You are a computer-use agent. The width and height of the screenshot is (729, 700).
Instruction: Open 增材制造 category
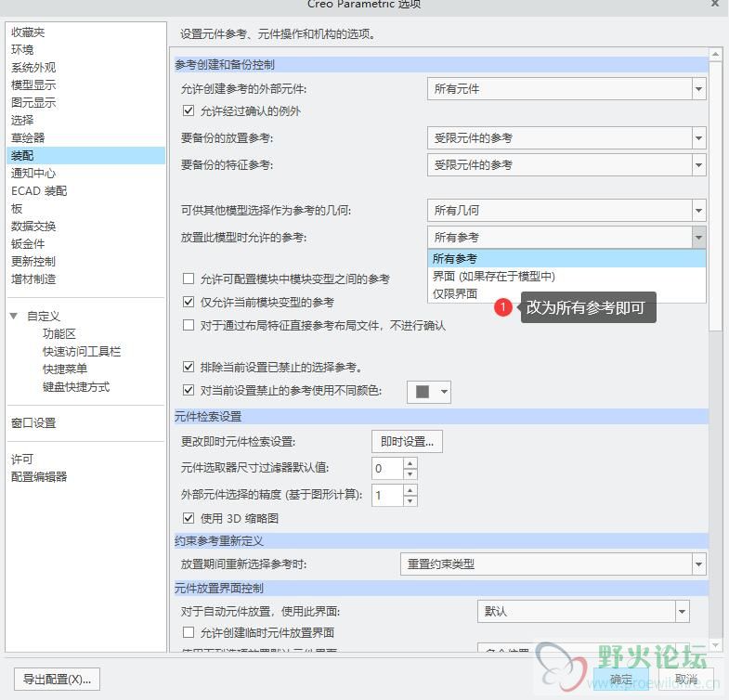(x=33, y=279)
